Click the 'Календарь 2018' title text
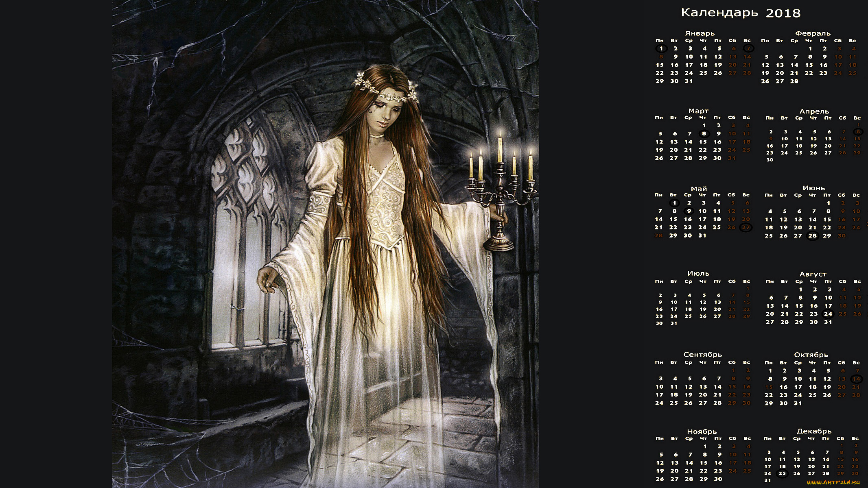The image size is (868, 488). click(741, 13)
